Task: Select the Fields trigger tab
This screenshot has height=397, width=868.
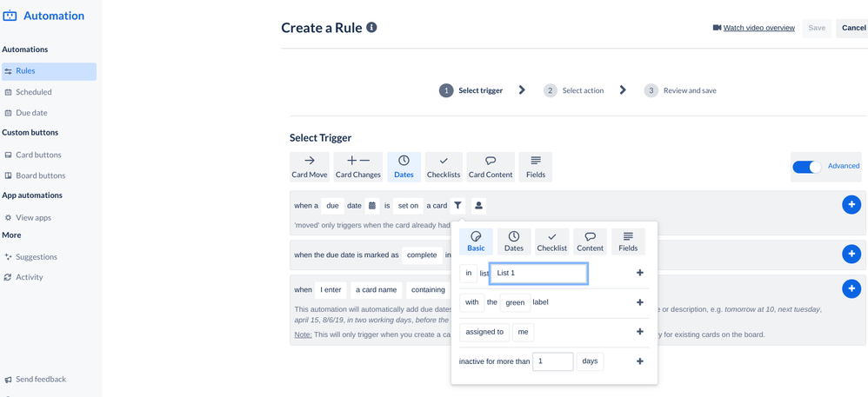Action: click(535, 167)
